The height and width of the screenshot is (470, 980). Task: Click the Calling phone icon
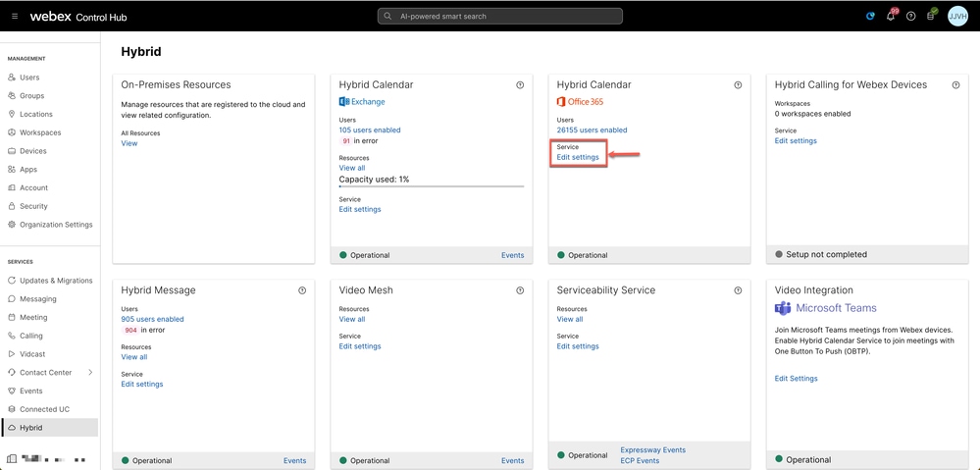click(x=12, y=336)
